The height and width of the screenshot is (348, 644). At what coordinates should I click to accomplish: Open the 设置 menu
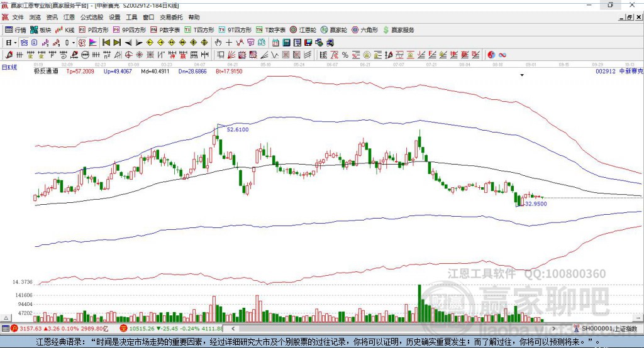pos(114,17)
